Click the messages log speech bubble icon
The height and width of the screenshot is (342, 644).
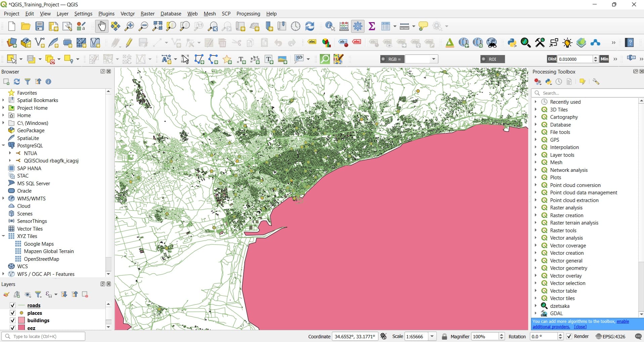click(x=638, y=336)
